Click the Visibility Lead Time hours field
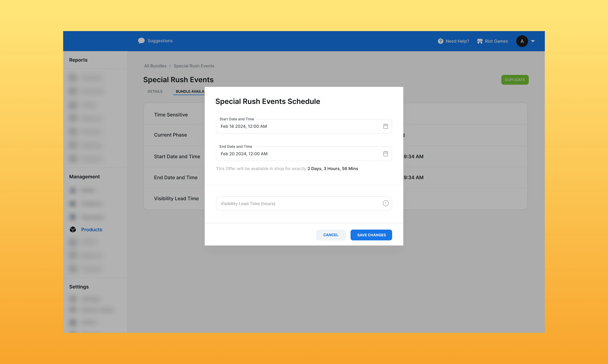608x364 pixels. click(x=294, y=204)
